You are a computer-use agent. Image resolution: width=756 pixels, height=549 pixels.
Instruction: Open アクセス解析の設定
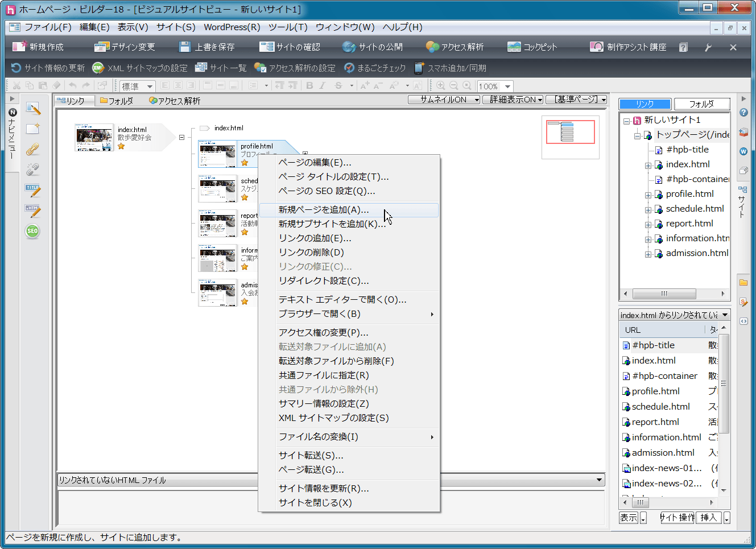click(295, 68)
